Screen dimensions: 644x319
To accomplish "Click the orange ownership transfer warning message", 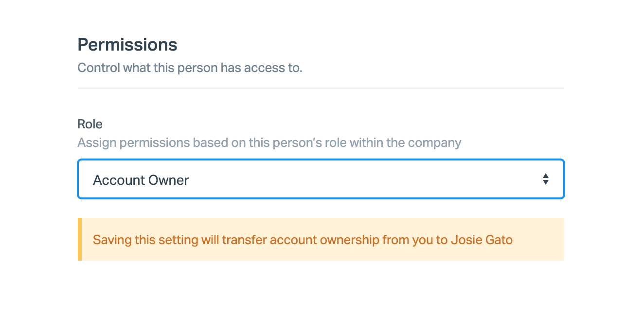I will point(303,240).
